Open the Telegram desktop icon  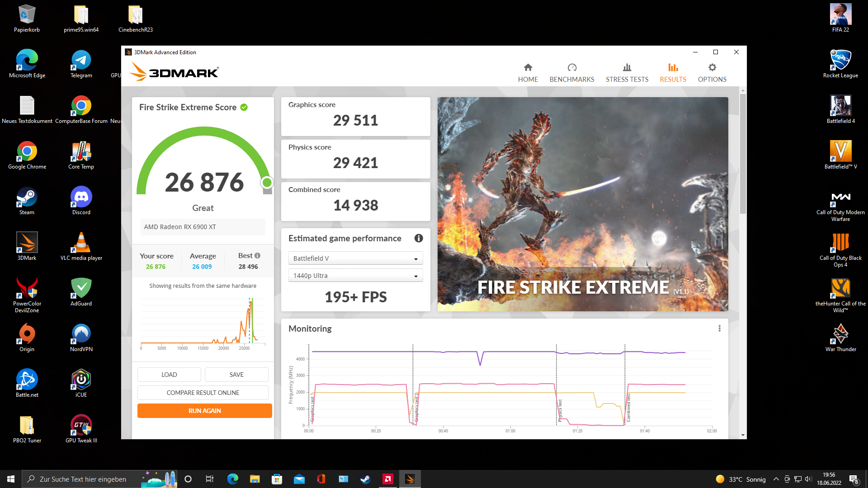[x=81, y=64]
